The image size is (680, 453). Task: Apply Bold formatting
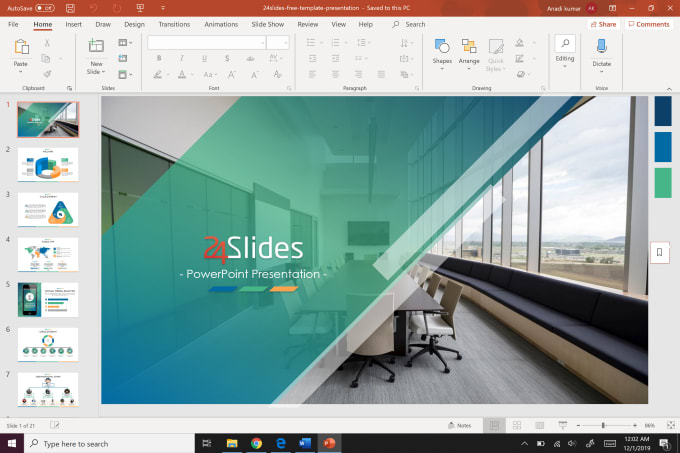point(159,58)
